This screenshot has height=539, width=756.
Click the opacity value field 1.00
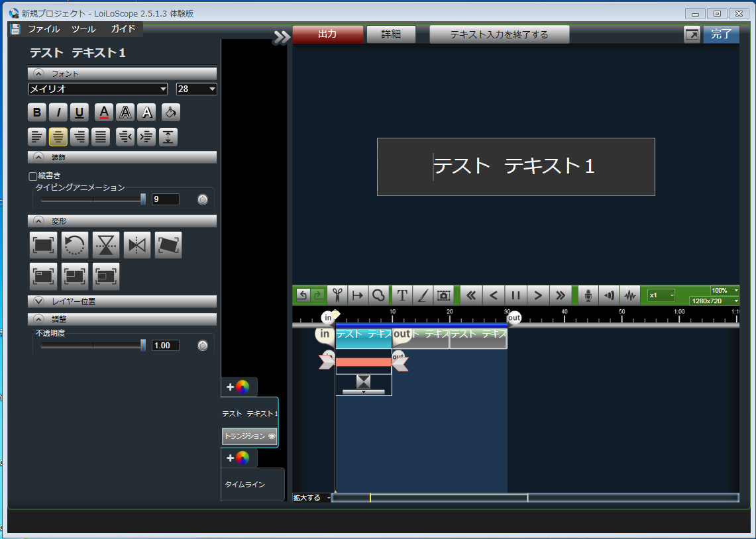pos(166,346)
